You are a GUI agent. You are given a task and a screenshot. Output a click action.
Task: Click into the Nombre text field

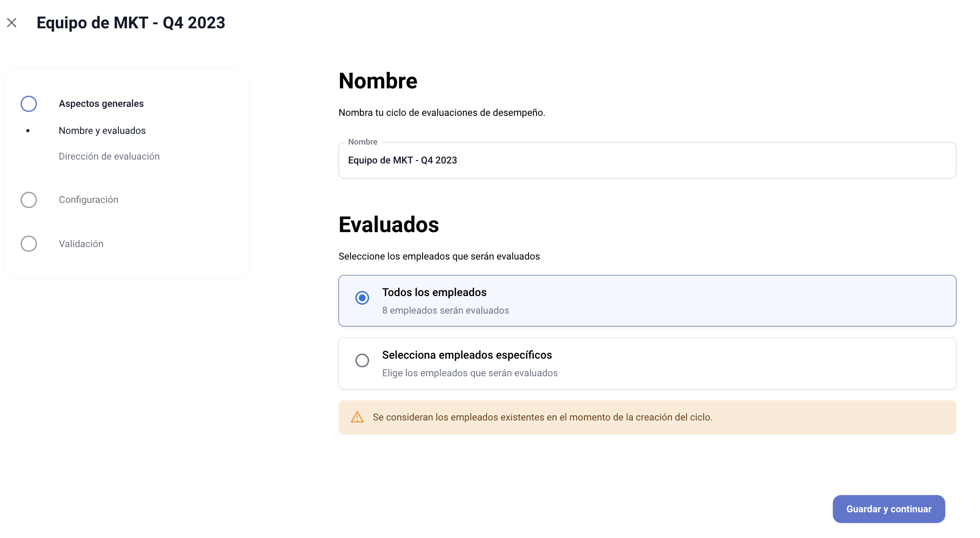pyautogui.click(x=647, y=160)
